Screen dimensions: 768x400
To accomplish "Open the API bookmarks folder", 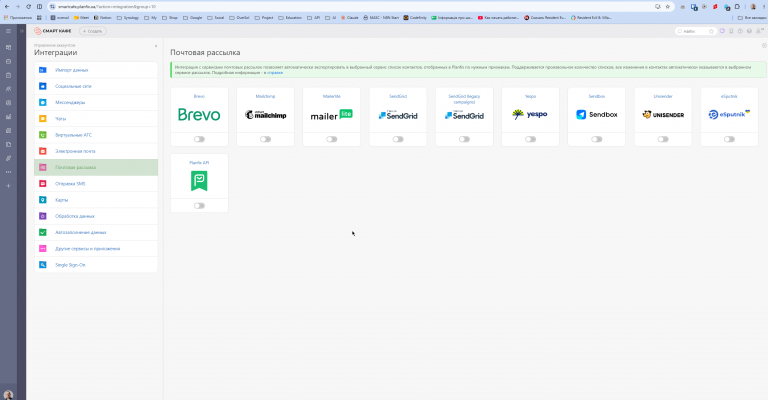I will click(313, 18).
